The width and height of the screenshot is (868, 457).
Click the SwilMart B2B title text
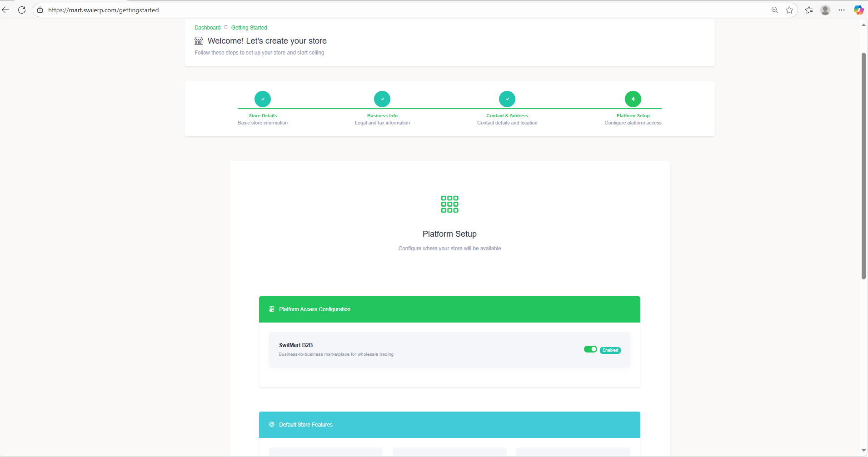point(296,345)
